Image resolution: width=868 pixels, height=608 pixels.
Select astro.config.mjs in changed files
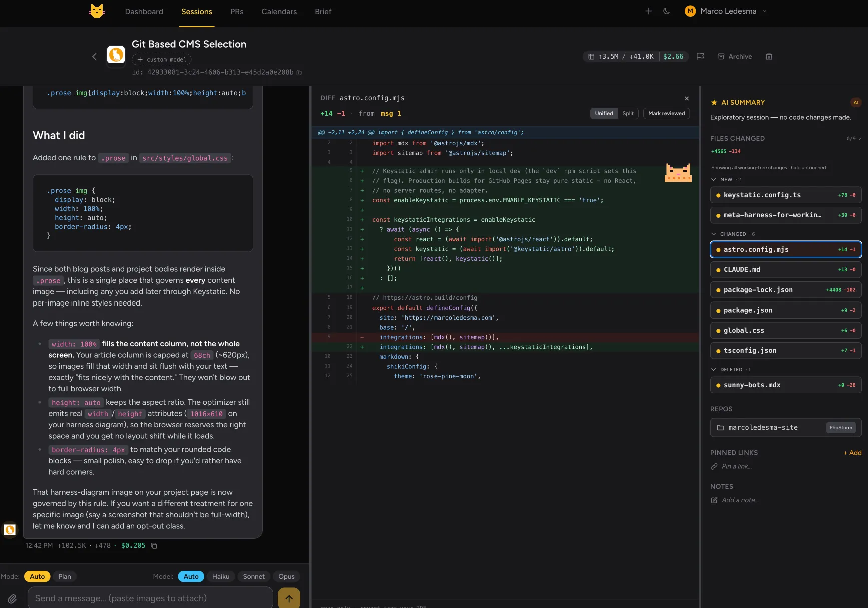tap(786, 250)
